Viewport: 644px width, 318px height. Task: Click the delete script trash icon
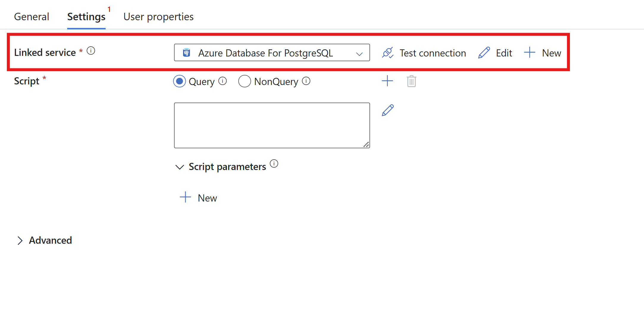pos(411,81)
